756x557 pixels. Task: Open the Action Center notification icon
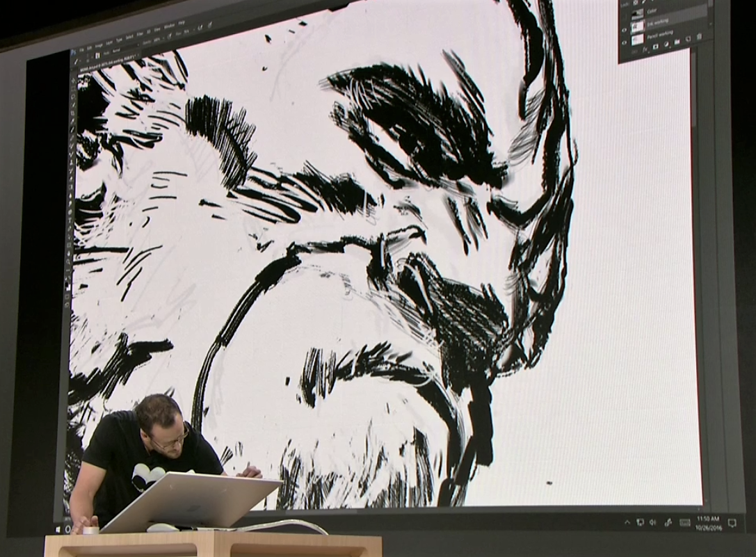coord(732,523)
